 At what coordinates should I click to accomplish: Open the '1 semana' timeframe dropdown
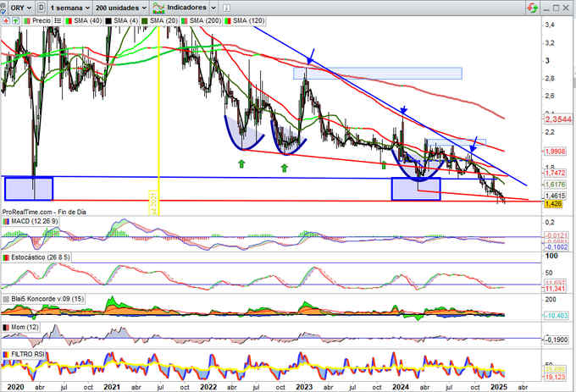[x=69, y=6]
